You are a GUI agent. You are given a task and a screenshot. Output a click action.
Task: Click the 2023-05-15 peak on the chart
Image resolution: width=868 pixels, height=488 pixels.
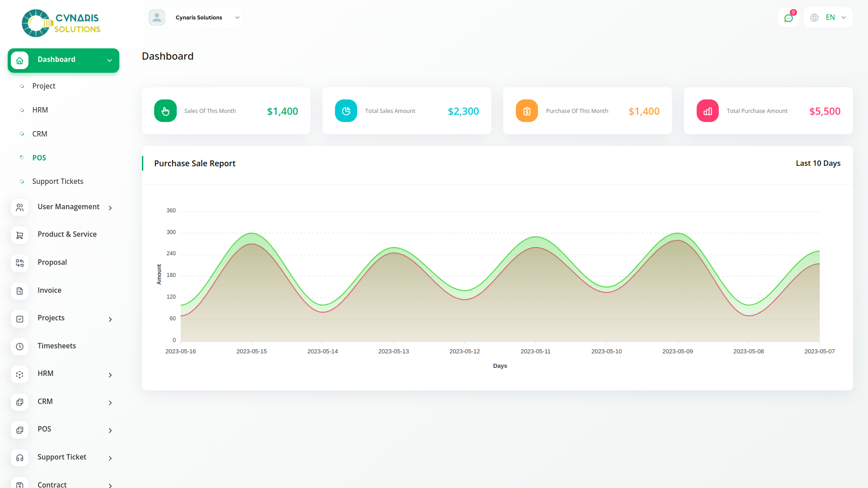point(251,234)
